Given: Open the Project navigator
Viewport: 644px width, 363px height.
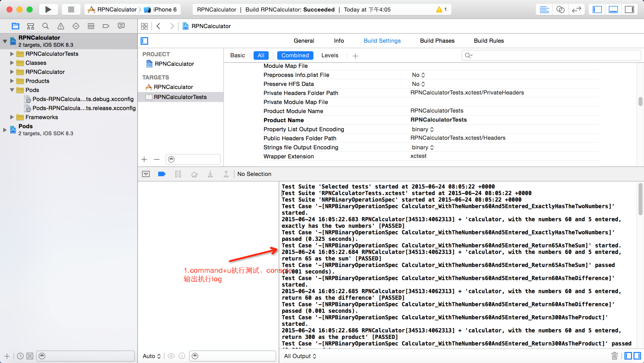Looking at the screenshot, I should tap(15, 26).
